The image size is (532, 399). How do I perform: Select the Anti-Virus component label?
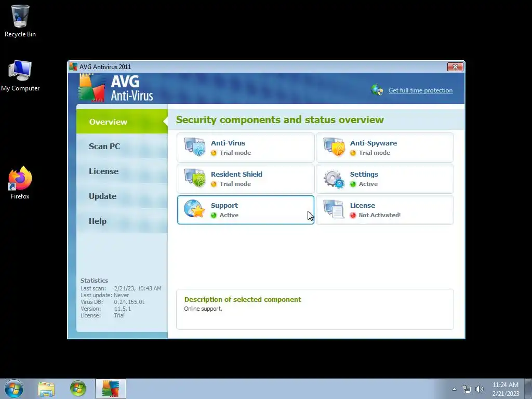point(228,143)
